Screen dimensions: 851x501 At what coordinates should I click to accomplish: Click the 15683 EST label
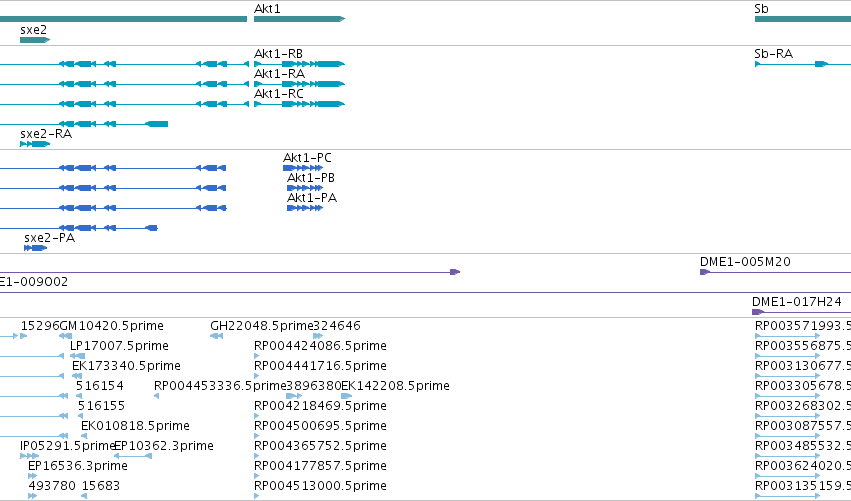[100, 486]
